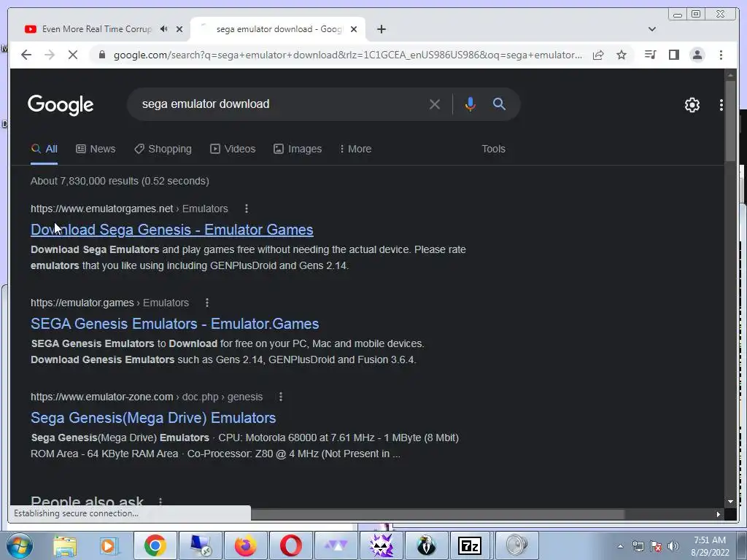Switch to Videos results
747x560 pixels.
point(233,149)
